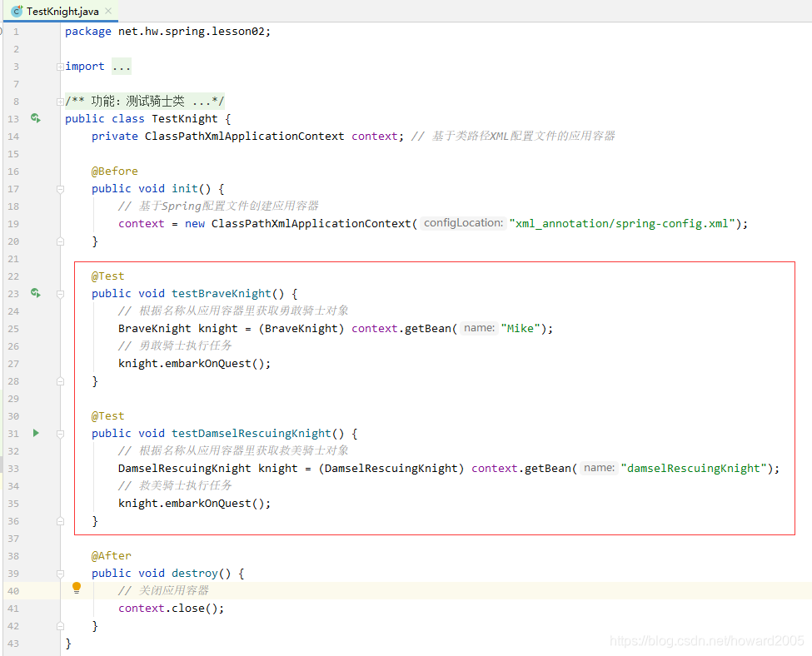
Task: Click line number 40 in the gutter
Action: [x=13, y=591]
